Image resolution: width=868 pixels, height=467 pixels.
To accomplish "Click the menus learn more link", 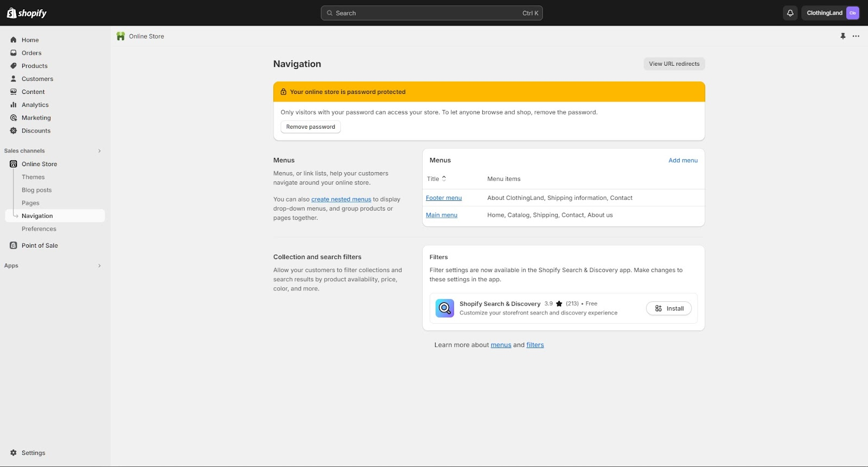I will [x=501, y=345].
